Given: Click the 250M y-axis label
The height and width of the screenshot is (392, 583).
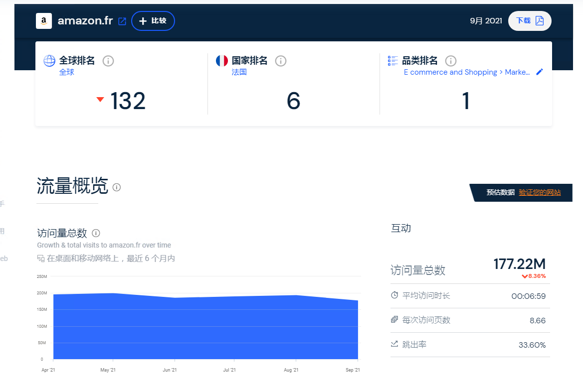Looking at the screenshot, I should coord(42,276).
